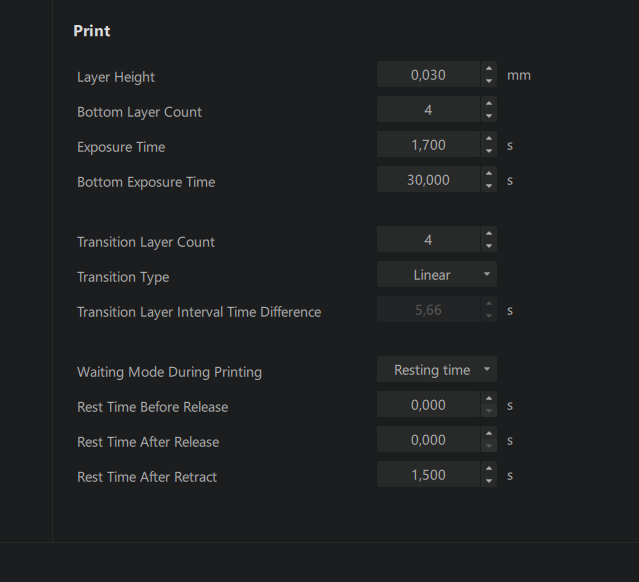This screenshot has width=639, height=582.
Task: Click the Transition Layer Count value field
Action: pyautogui.click(x=428, y=239)
